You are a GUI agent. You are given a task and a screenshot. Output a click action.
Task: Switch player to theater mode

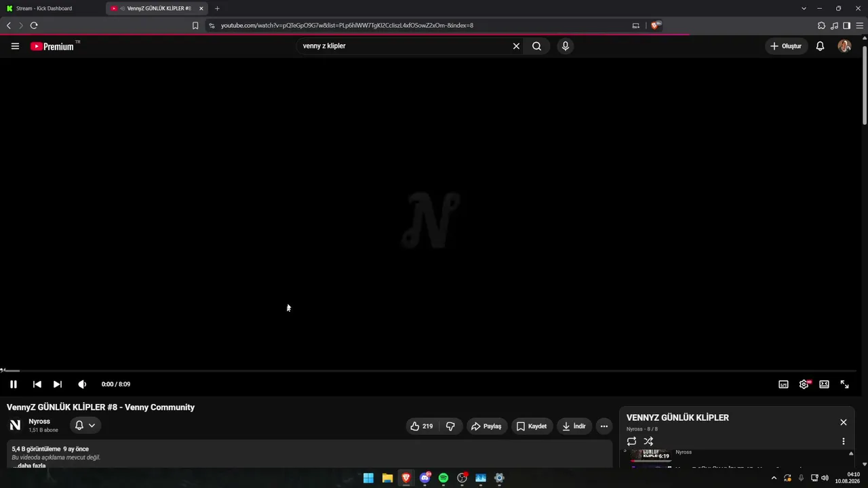click(824, 384)
